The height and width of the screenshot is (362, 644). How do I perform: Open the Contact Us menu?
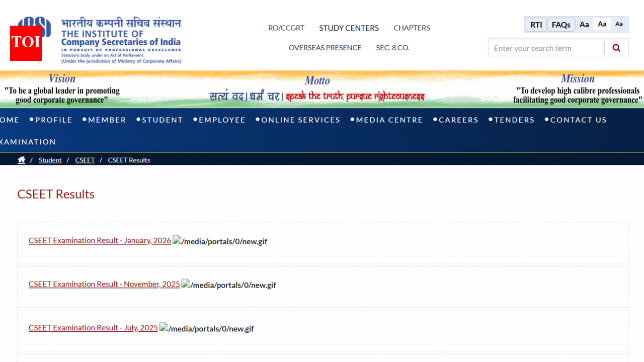tap(579, 120)
